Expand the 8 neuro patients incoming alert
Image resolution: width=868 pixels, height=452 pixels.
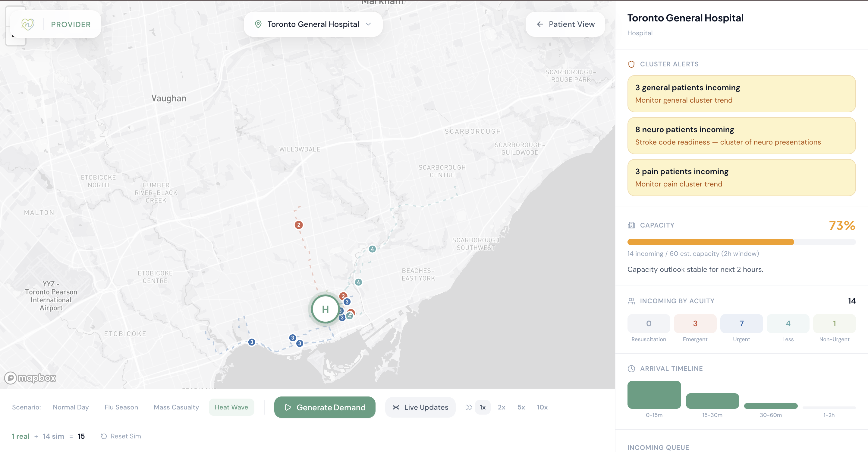[x=741, y=135]
